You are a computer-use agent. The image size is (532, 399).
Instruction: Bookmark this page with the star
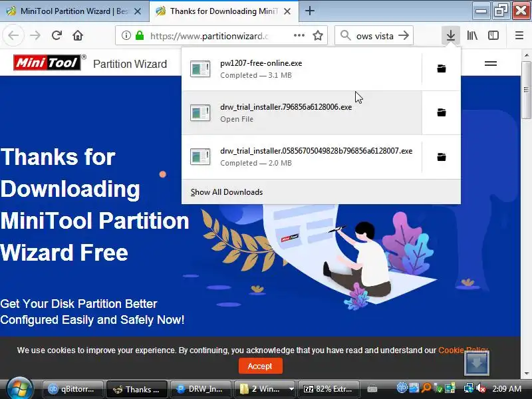pos(318,35)
